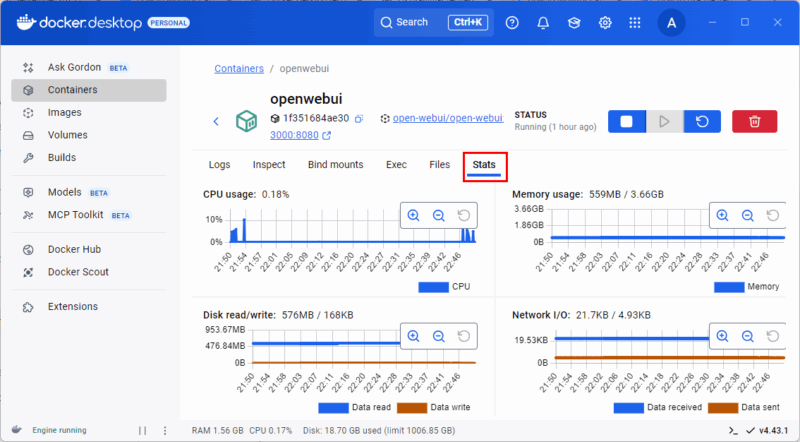Switch to the Files tab
The width and height of the screenshot is (800, 442).
tap(439, 165)
